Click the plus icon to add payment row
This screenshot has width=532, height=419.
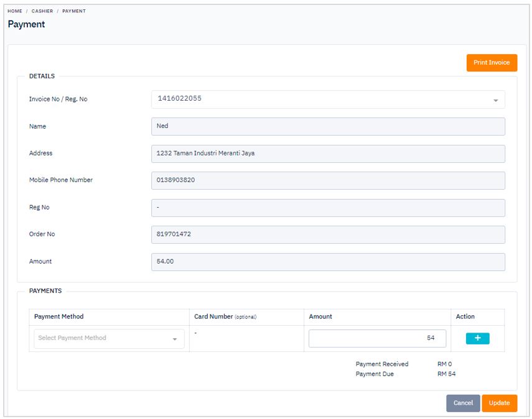click(477, 338)
